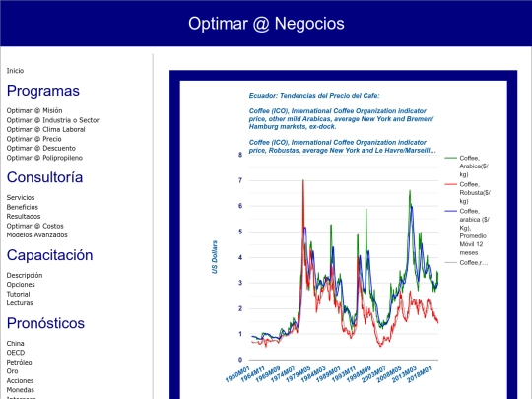The height and width of the screenshot is (399, 532).
Task: Open China forecast link
Action: click(15, 344)
